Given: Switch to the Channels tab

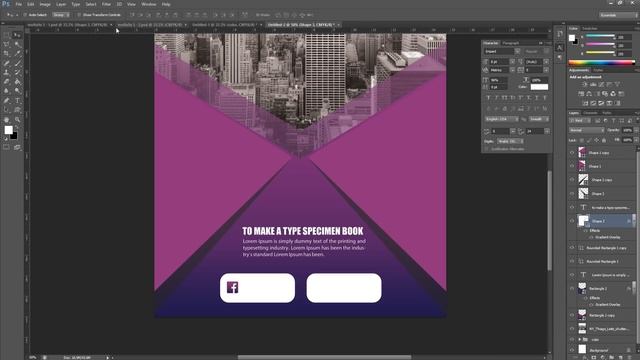Looking at the screenshot, I should [x=590, y=113].
